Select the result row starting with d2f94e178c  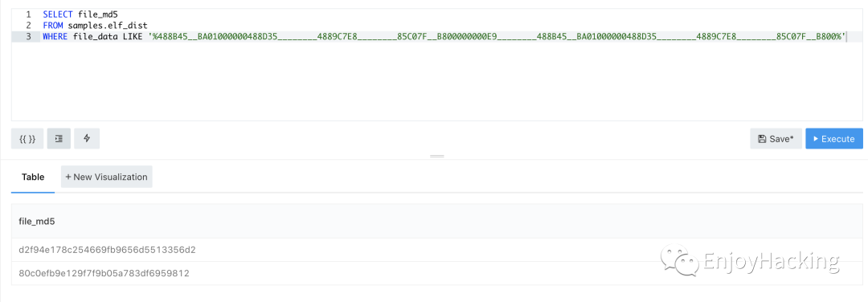click(436, 250)
